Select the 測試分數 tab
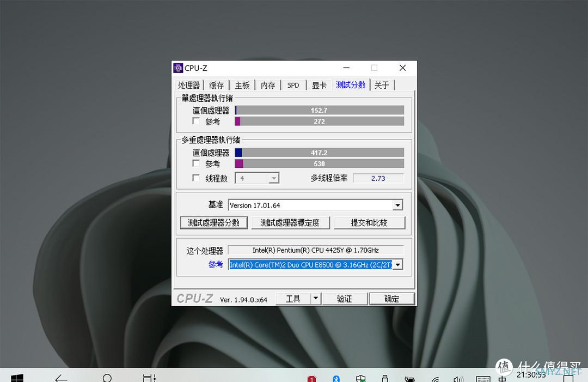 [x=351, y=85]
